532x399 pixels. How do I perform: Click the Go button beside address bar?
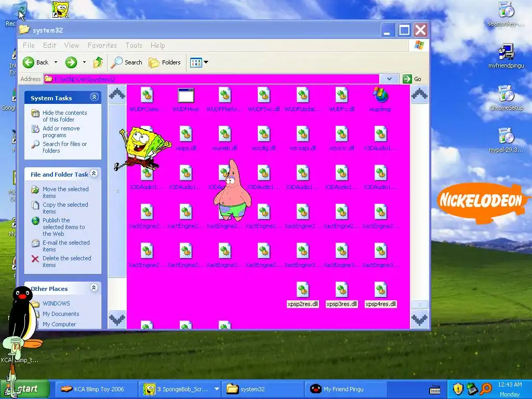pyautogui.click(x=412, y=79)
